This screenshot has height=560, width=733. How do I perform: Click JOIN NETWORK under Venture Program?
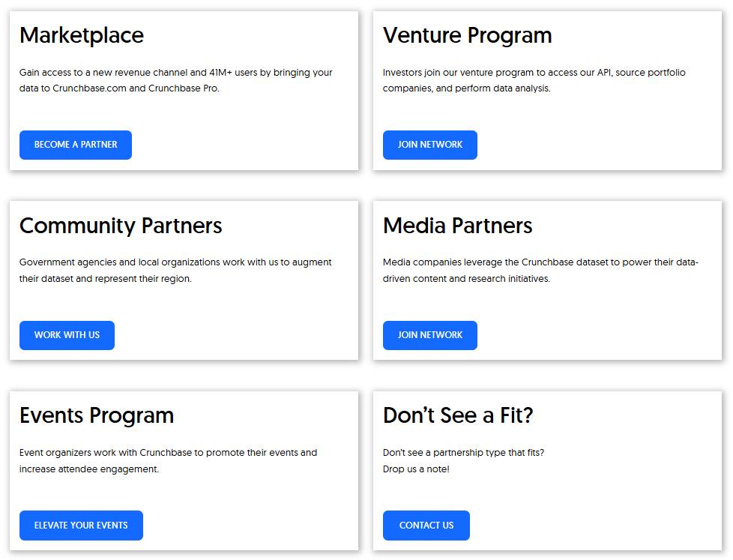(429, 145)
